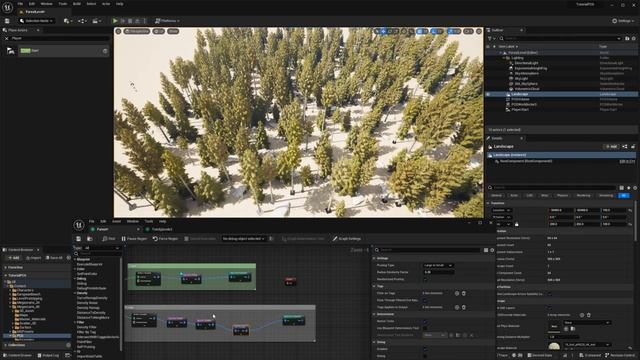Screen dimensions: 640x360
Task: Expand the Favorites section in Content Browser
Action: pyautogui.click(x=6, y=267)
